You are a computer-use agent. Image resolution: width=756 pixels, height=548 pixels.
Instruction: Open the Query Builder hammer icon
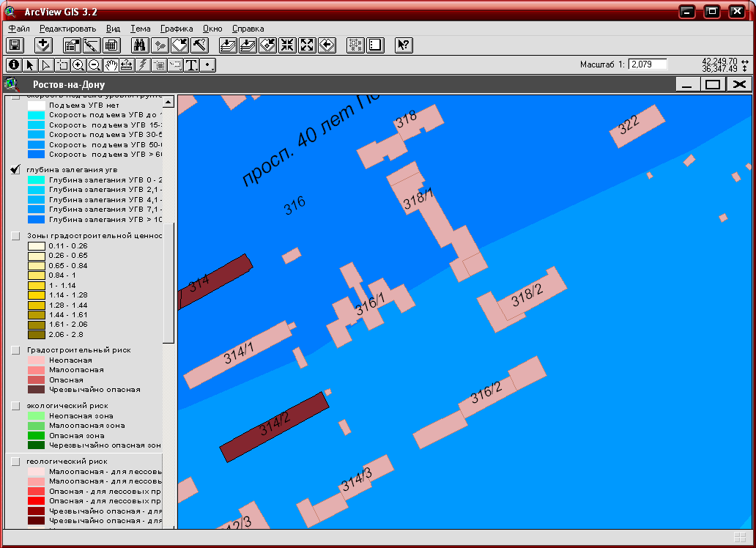coord(199,45)
